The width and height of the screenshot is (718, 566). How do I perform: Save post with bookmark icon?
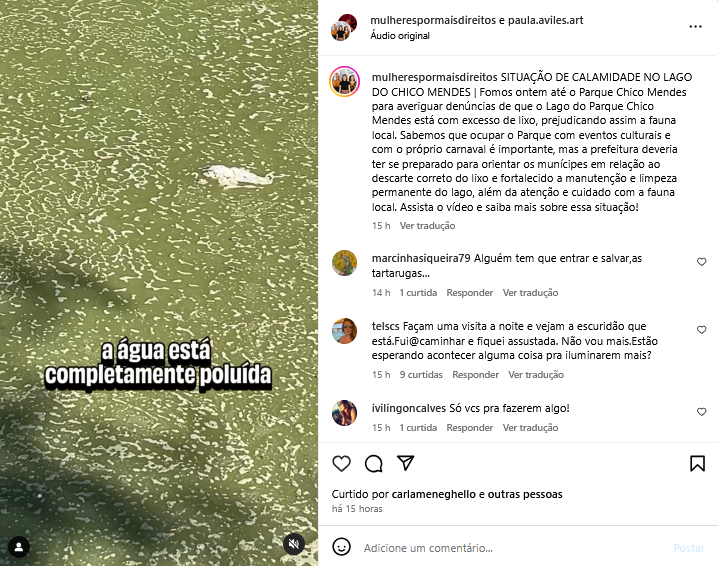point(697,463)
